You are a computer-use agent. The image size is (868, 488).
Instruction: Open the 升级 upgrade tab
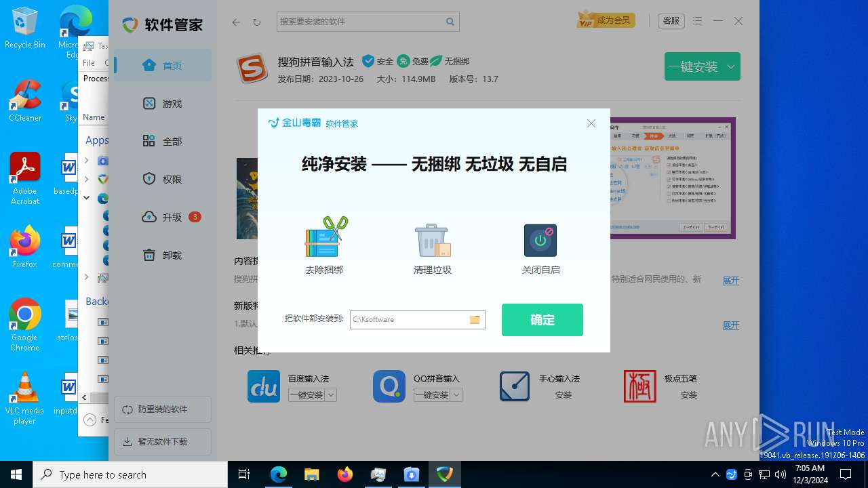(x=163, y=218)
